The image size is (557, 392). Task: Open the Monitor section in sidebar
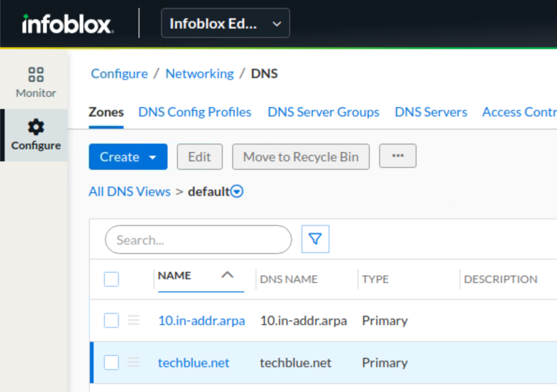[x=36, y=82]
